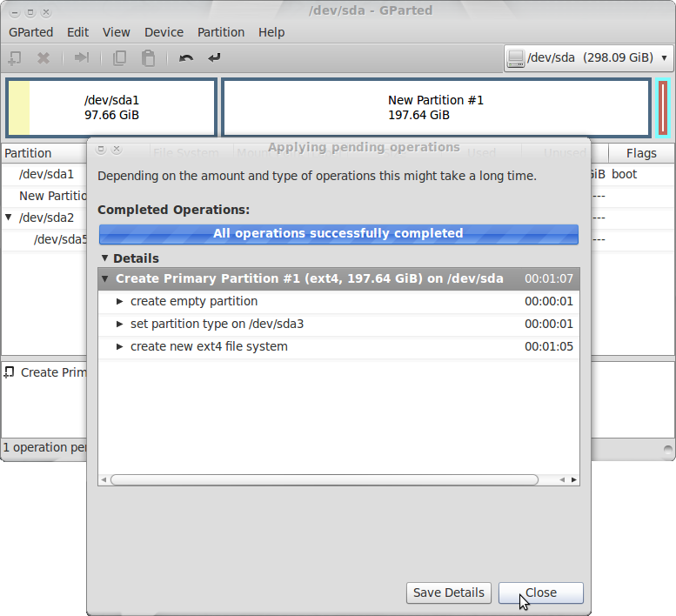Open the /dev/sda device selector dropdown

(588, 57)
